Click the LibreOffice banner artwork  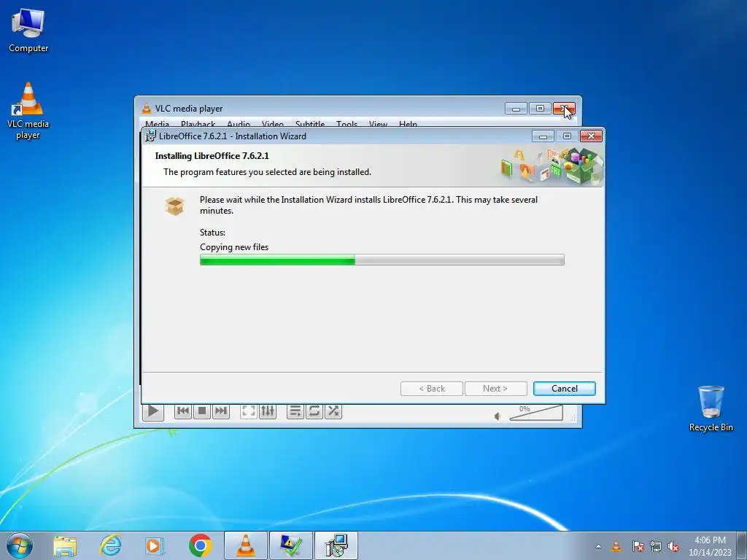(x=552, y=166)
